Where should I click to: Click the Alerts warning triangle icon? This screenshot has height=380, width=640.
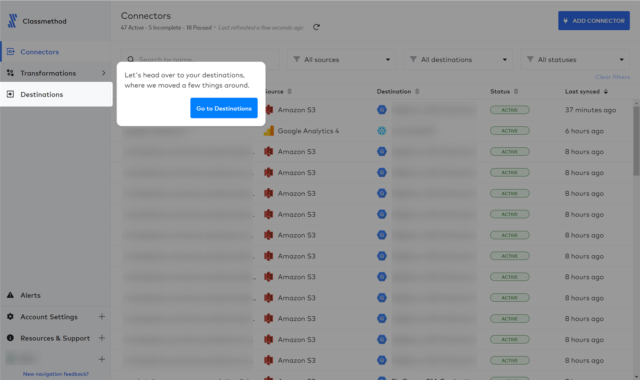coord(11,295)
